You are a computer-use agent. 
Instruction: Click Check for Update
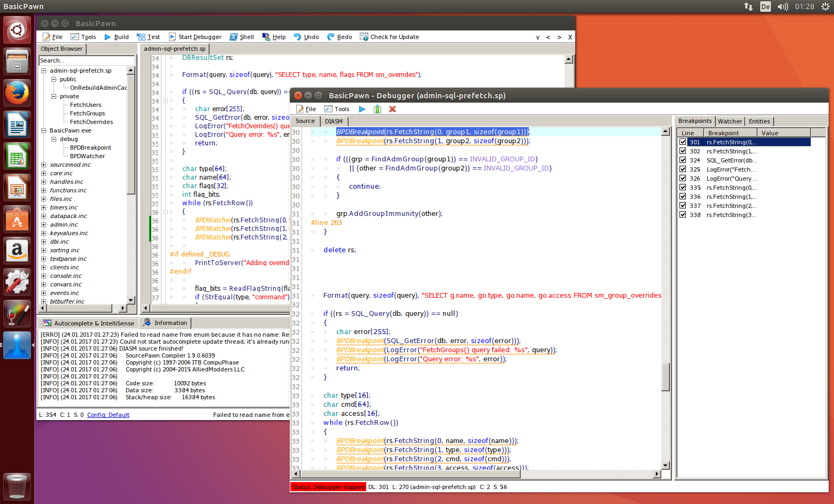(x=389, y=37)
